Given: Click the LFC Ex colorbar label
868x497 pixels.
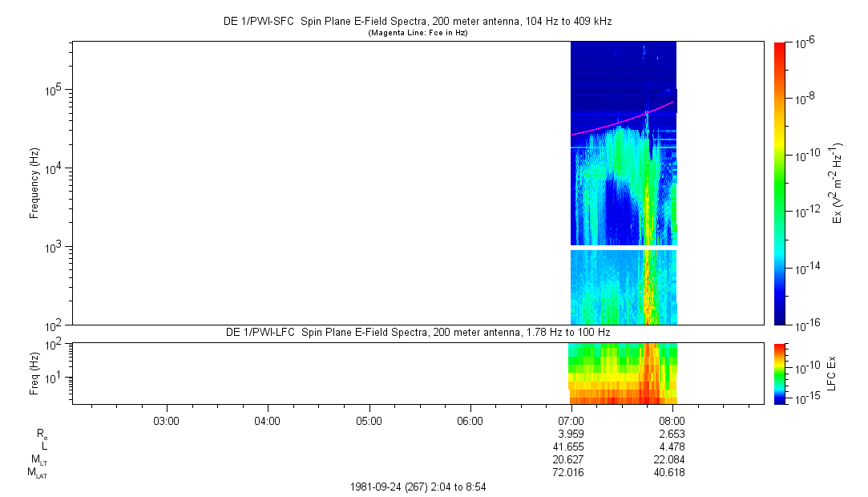Looking at the screenshot, I should [834, 373].
